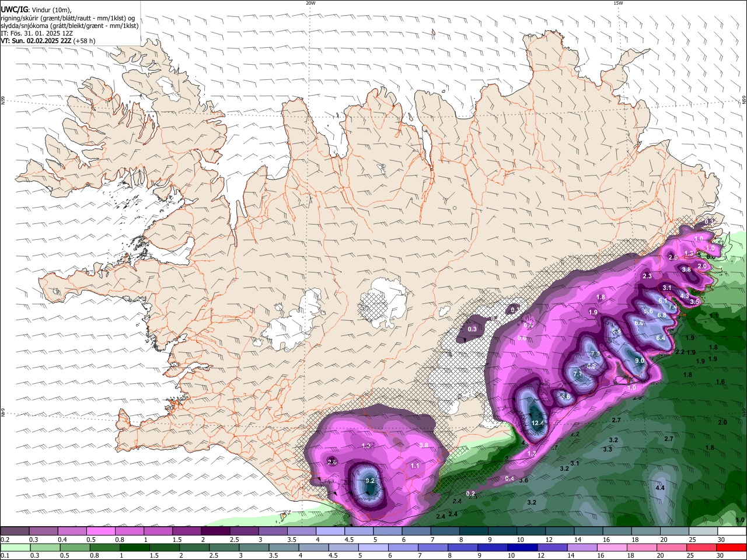This screenshot has width=747, height=560.
Task: Click the 1.6 value at the eastern map edge
Action: click(720, 382)
